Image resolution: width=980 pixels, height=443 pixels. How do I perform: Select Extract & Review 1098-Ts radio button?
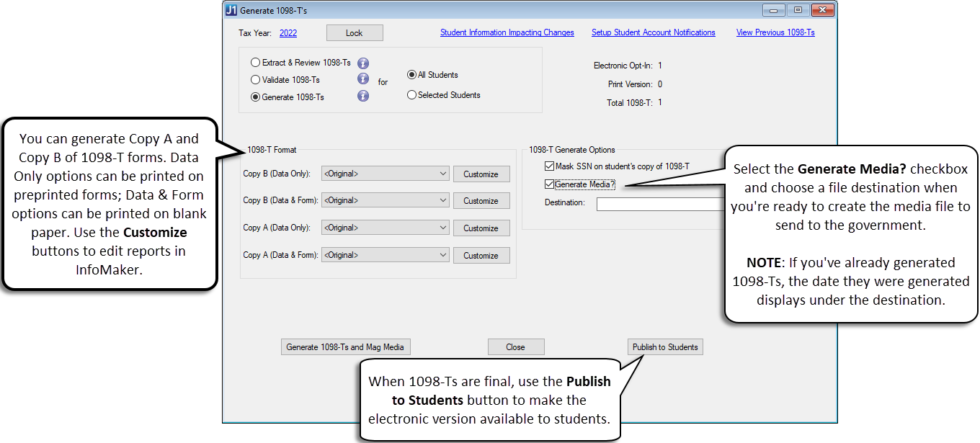click(255, 63)
